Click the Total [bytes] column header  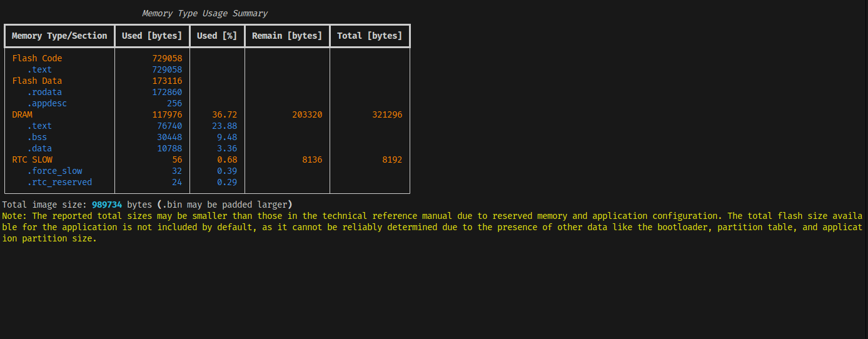click(370, 36)
